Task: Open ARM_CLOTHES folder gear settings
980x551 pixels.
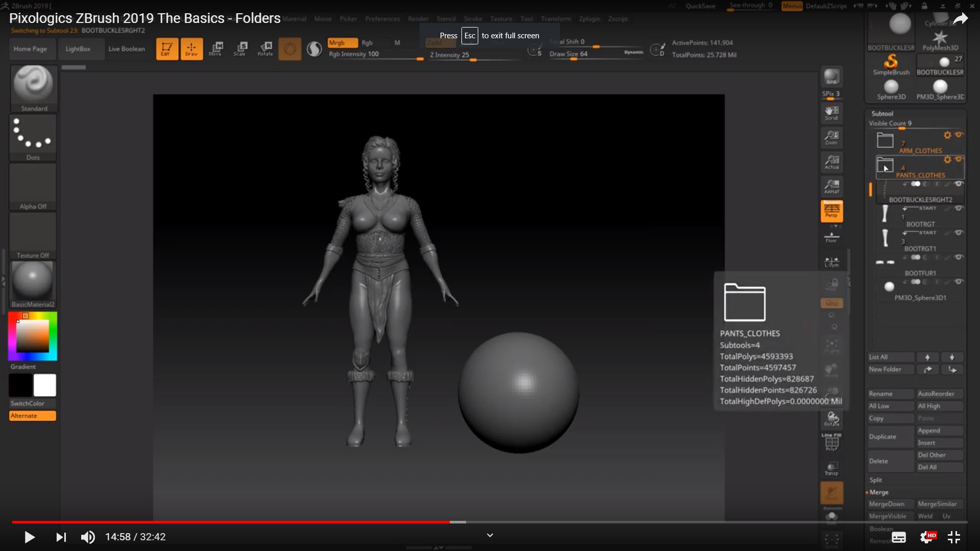Action: (947, 135)
